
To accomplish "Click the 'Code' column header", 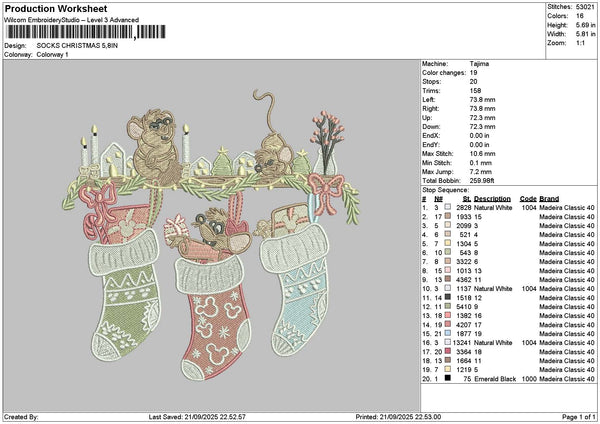I will click(528, 199).
